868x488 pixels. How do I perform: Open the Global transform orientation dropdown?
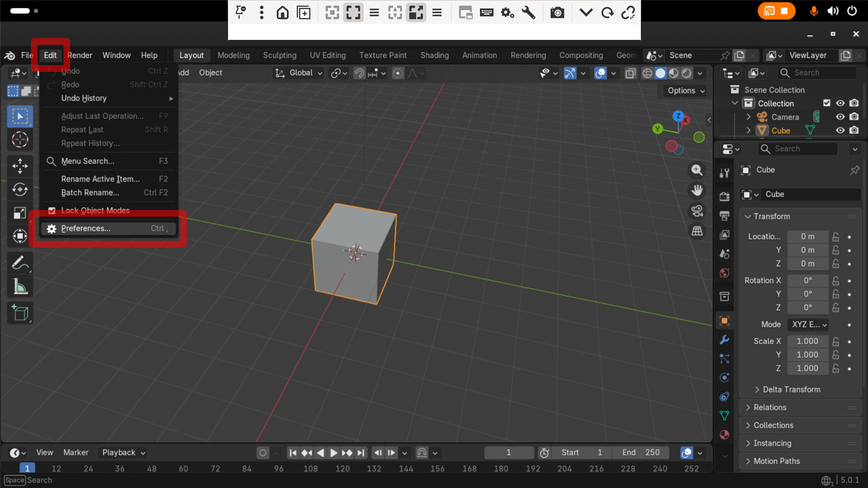tap(299, 73)
